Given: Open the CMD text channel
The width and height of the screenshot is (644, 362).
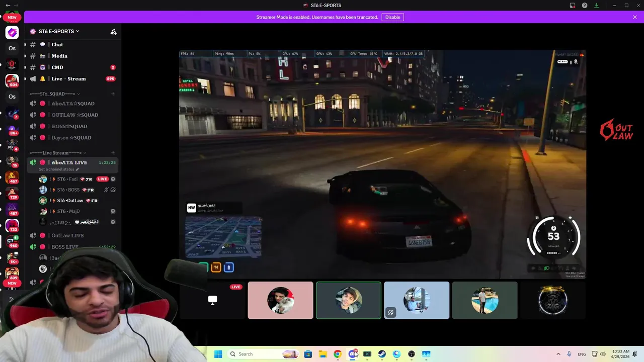Looking at the screenshot, I should (73, 67).
